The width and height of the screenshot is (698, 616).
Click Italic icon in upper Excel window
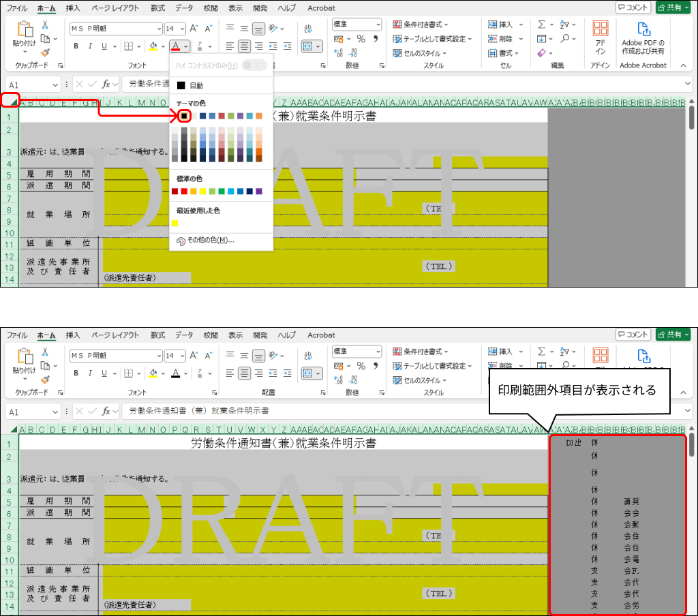(x=90, y=46)
